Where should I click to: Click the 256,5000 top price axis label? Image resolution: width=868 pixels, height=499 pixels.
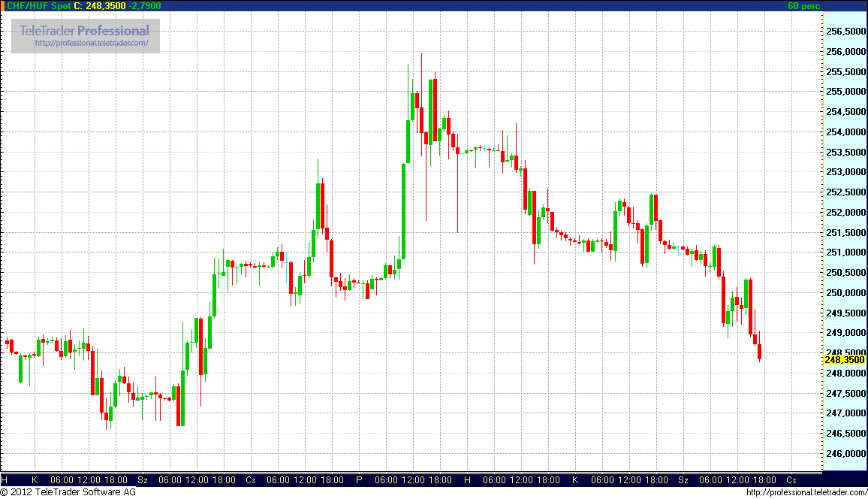845,32
